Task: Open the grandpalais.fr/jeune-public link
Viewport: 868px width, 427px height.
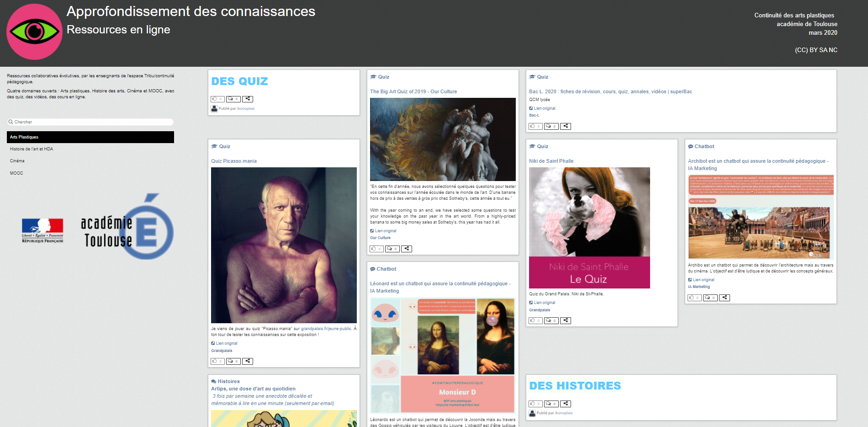Action: 326,329
